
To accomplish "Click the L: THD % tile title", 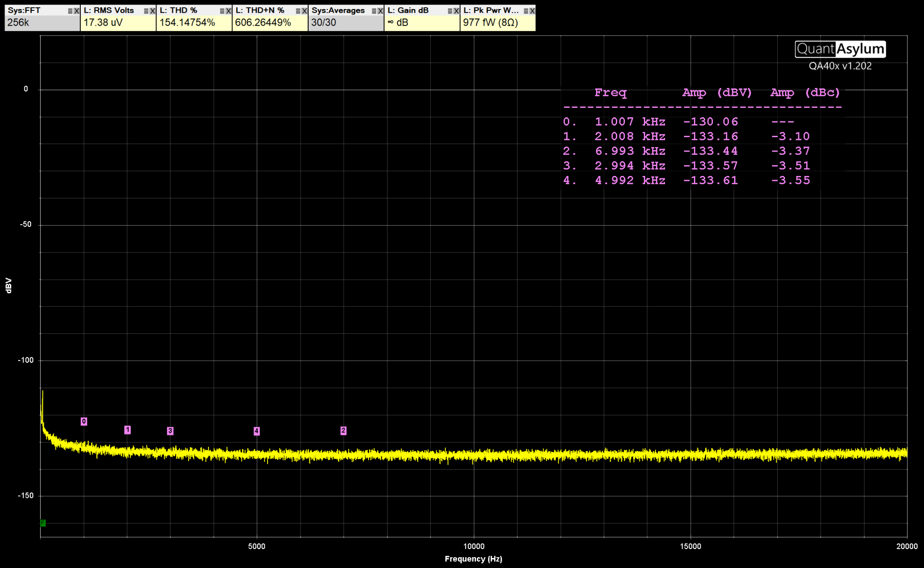I will [x=178, y=10].
